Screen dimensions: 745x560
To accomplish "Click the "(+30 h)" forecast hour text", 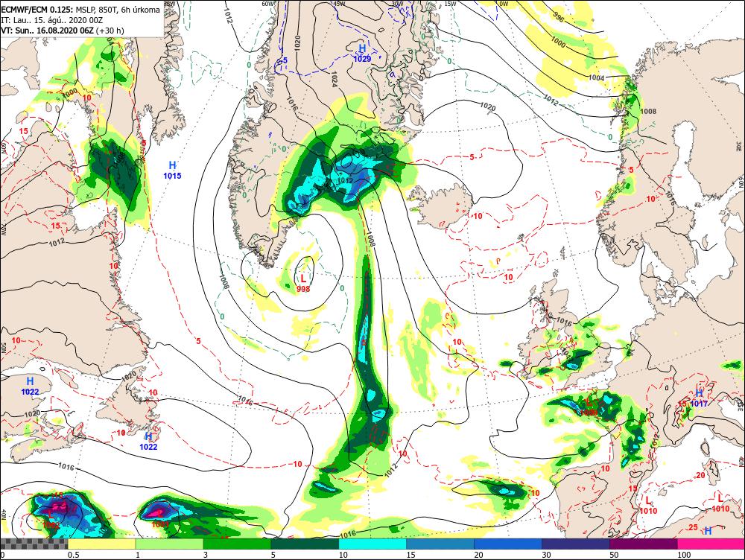I will (x=110, y=31).
